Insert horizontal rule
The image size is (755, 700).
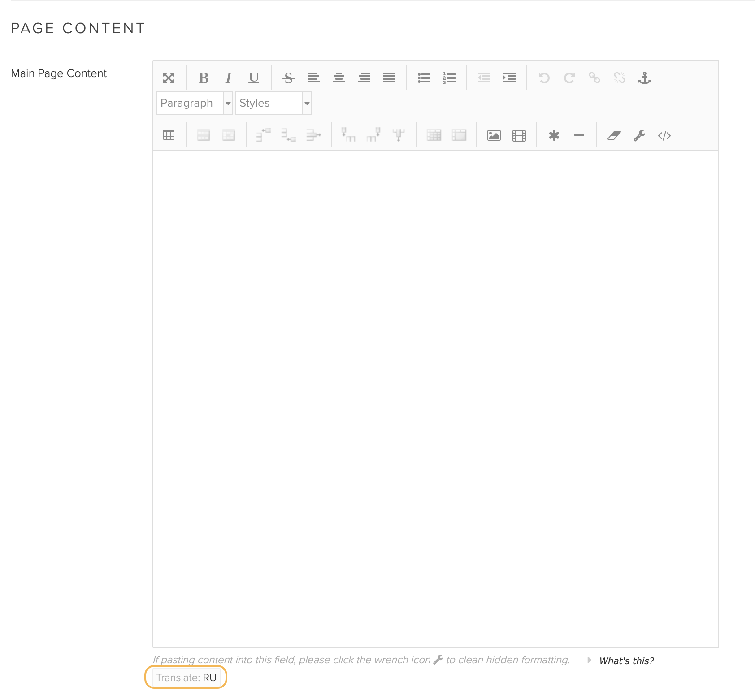click(x=579, y=135)
